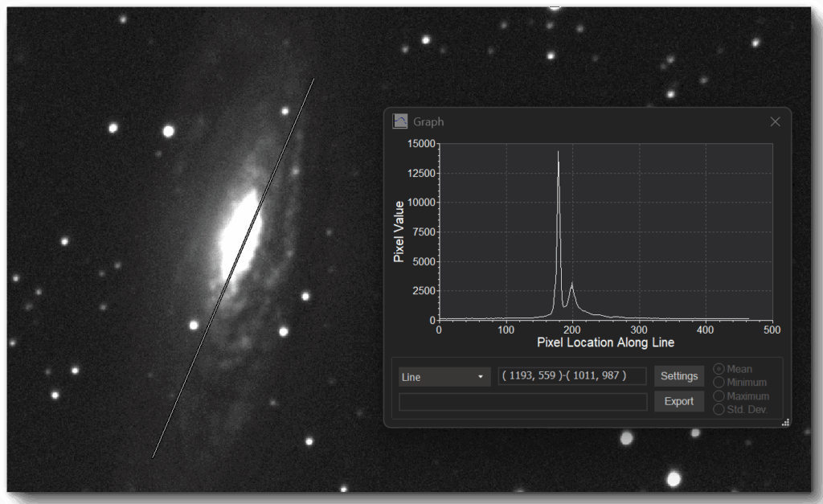Open the Line graph mode dropdown
Screen dimensions: 823x504
tap(444, 377)
